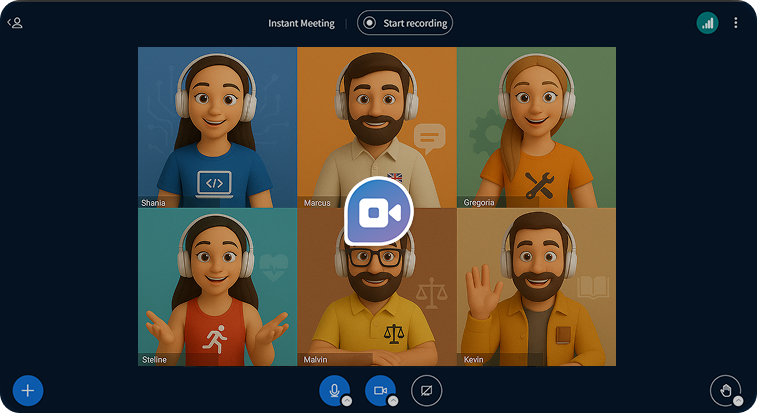
Task: Select Marcus's video tile
Action: coord(377,128)
